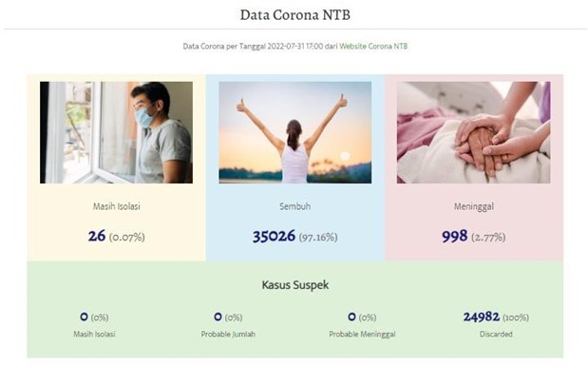
Task: Click the holding hands photo
Action: [474, 132]
